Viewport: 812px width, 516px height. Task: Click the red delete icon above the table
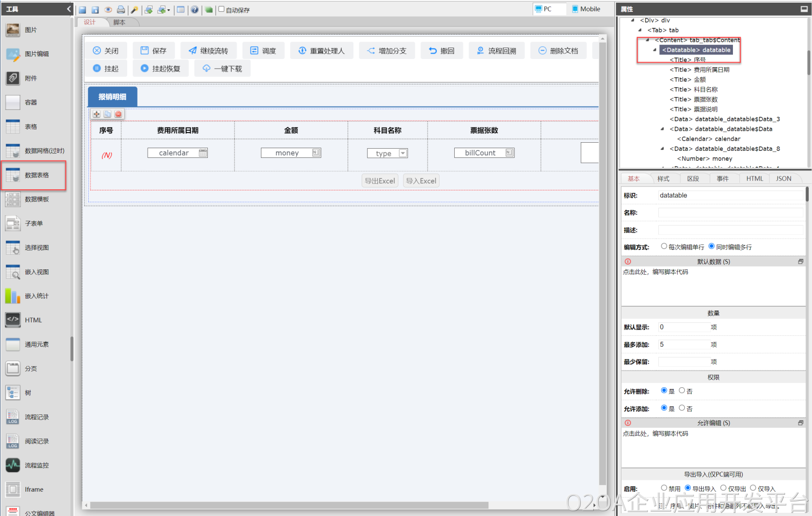pos(118,114)
